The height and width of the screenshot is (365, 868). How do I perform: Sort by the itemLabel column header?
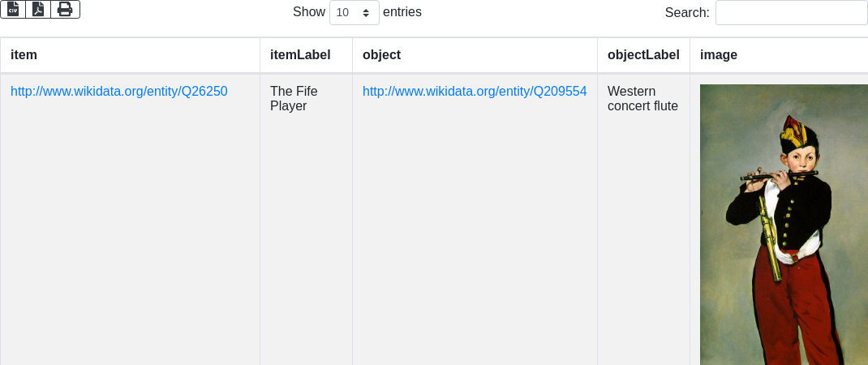(300, 54)
